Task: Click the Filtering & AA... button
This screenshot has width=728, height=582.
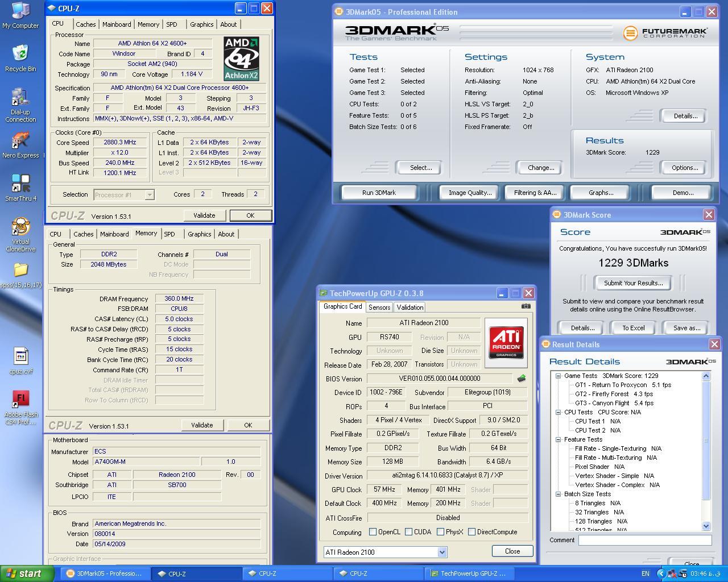Action: pyautogui.click(x=535, y=193)
